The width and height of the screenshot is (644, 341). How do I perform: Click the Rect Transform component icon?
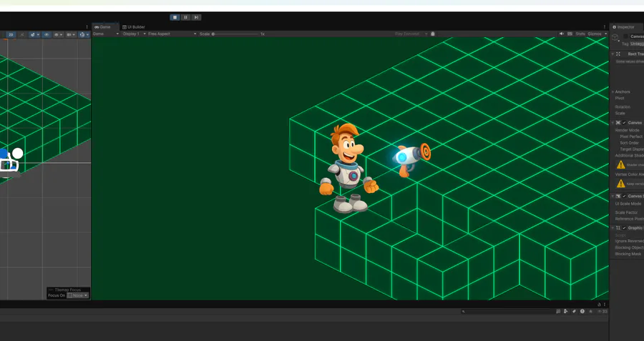tap(618, 54)
